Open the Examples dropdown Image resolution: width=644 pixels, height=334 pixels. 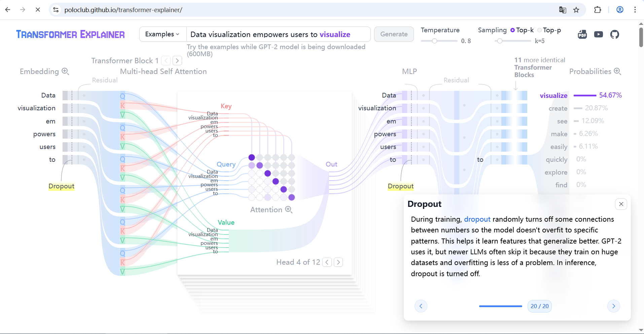(163, 34)
